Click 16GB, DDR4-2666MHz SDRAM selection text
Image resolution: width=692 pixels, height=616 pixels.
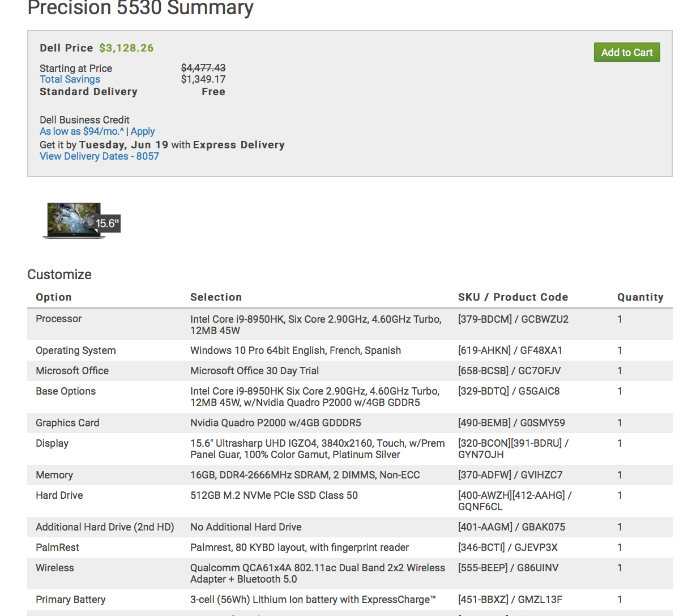305,475
